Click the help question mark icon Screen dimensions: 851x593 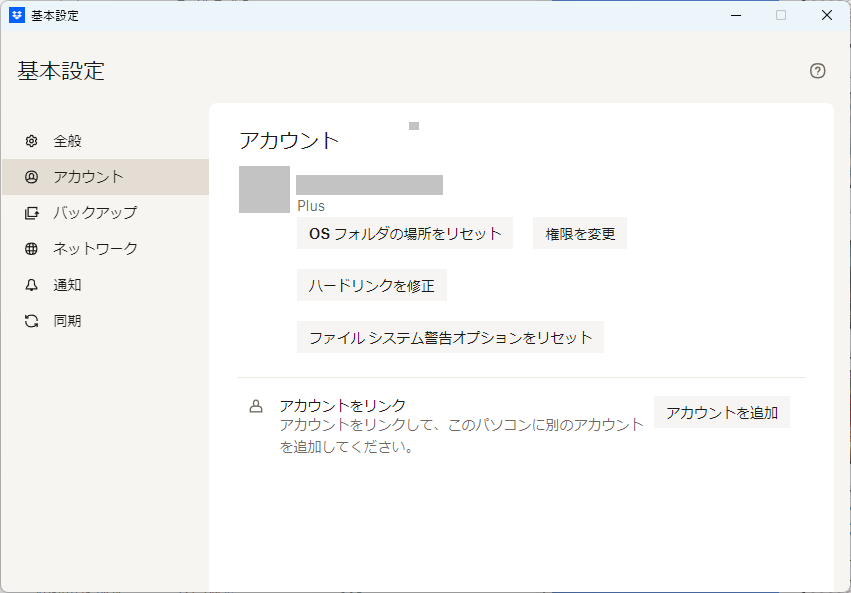click(817, 71)
